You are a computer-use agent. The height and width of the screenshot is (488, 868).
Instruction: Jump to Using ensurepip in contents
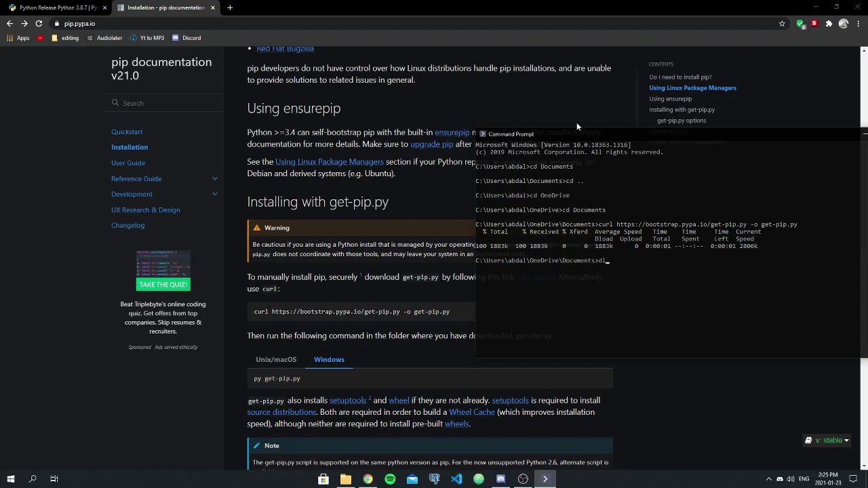click(671, 99)
